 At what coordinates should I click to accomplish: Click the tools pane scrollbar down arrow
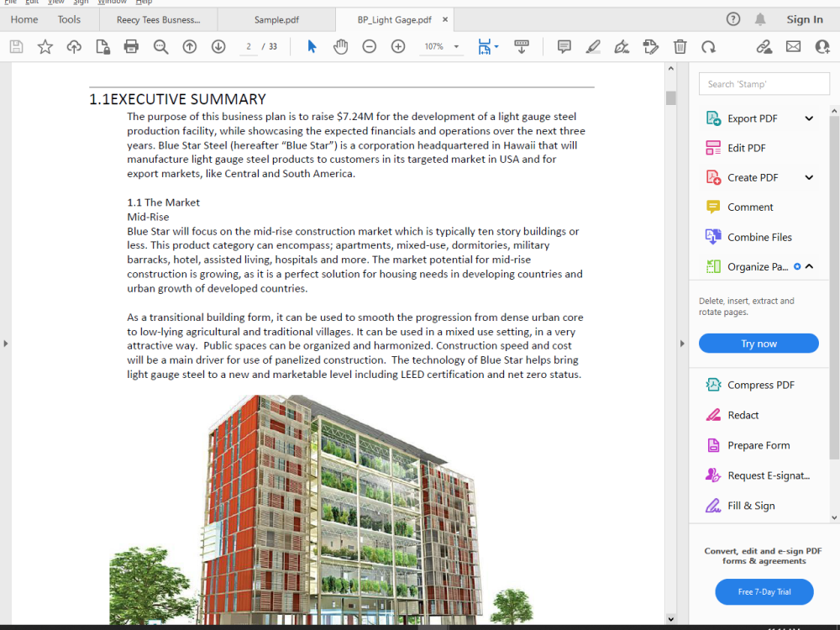click(x=834, y=517)
